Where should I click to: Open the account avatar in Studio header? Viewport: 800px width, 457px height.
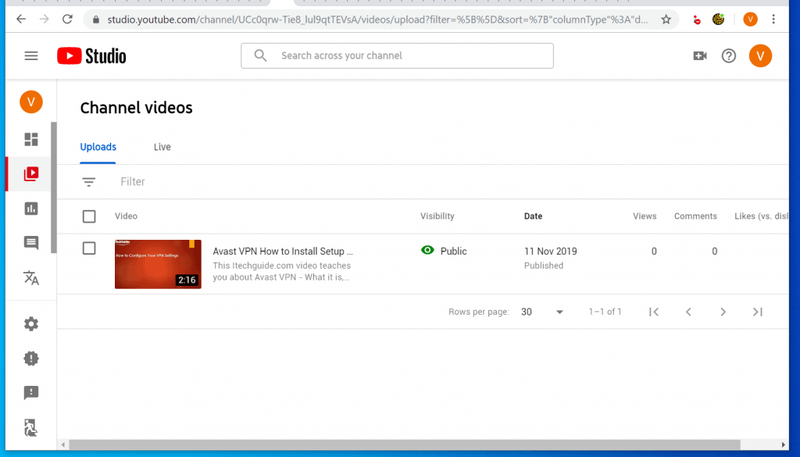pyautogui.click(x=760, y=56)
